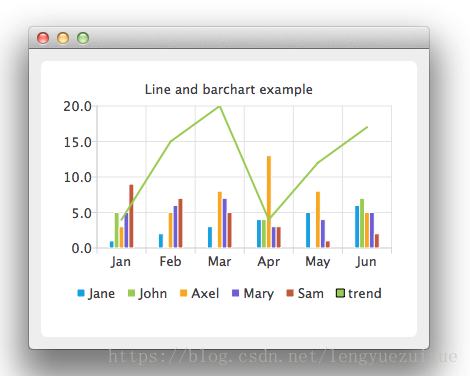Select the trend legend label
470x376 pixels.
(365, 293)
